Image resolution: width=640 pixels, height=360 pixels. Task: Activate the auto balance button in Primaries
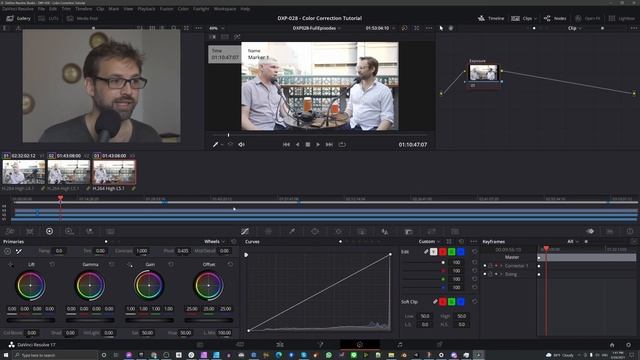pyautogui.click(x=8, y=251)
